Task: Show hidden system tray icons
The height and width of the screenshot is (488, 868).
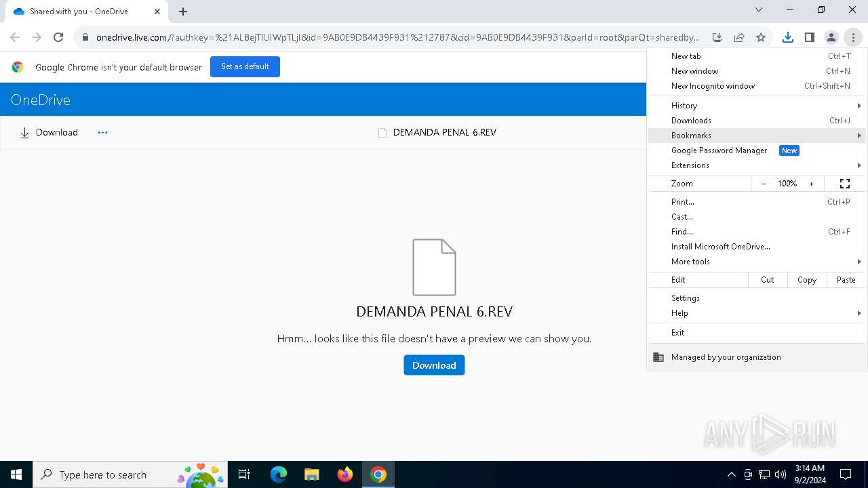Action: [731, 474]
